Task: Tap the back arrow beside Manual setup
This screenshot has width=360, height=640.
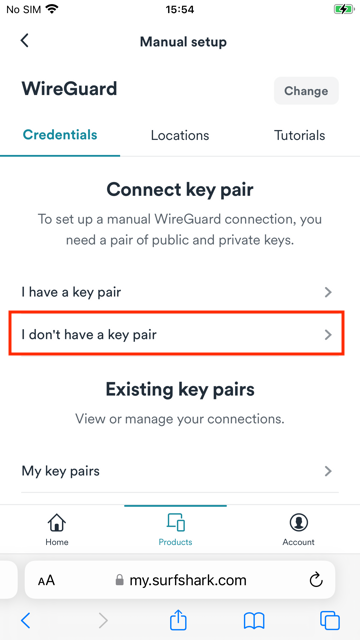Action: coord(25,41)
